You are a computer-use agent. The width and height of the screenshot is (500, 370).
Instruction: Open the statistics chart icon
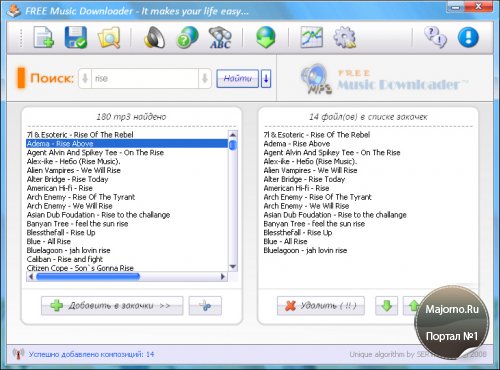point(311,37)
